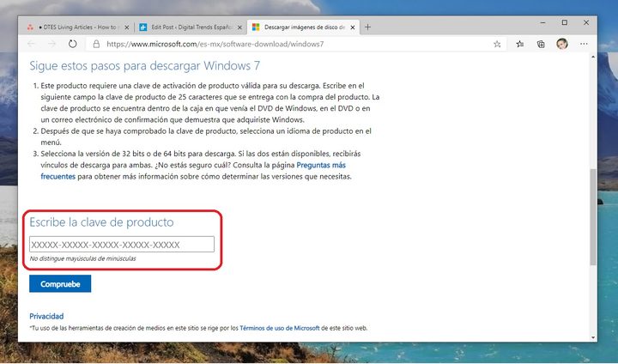Viewport: 618px width, 364px height.
Task: Open the favorites list icon
Action: [520, 44]
